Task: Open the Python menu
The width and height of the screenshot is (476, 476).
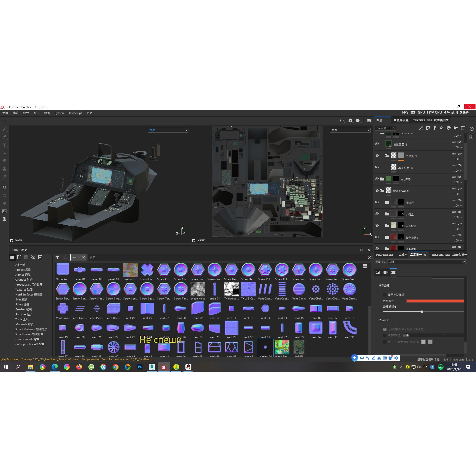Action: [59, 113]
